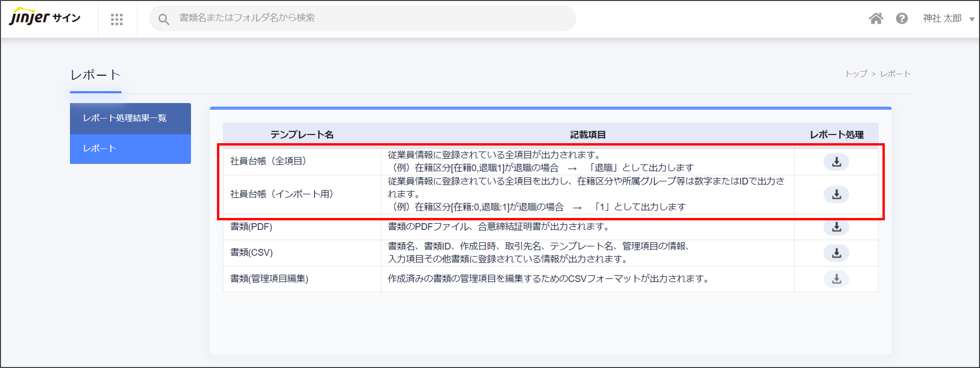Click the 社員台帳（全項目） template row name
The width and height of the screenshot is (980, 368).
(x=268, y=161)
